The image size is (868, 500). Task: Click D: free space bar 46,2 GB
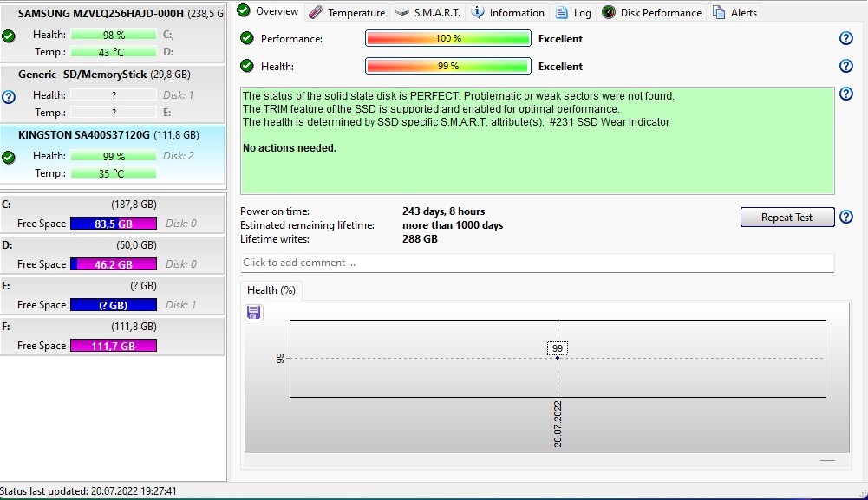click(x=114, y=264)
